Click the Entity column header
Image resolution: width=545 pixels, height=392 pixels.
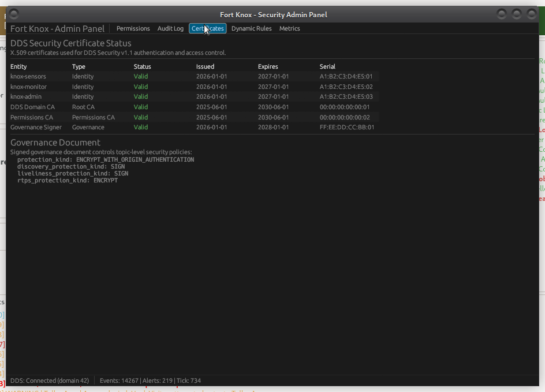(x=18, y=66)
